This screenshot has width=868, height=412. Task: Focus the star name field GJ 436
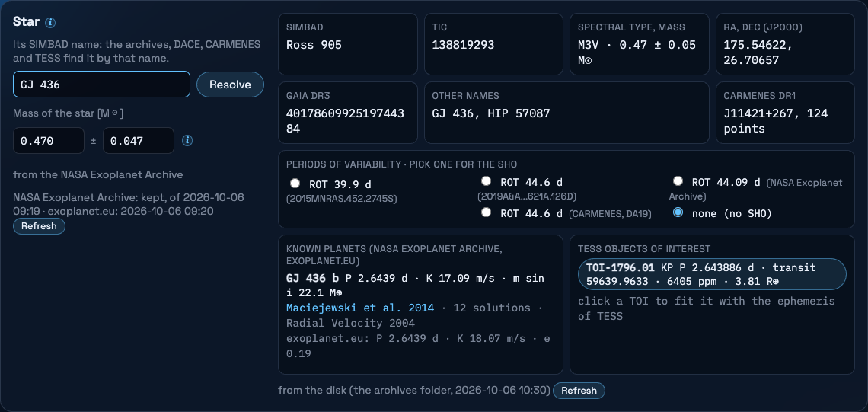pyautogui.click(x=102, y=85)
